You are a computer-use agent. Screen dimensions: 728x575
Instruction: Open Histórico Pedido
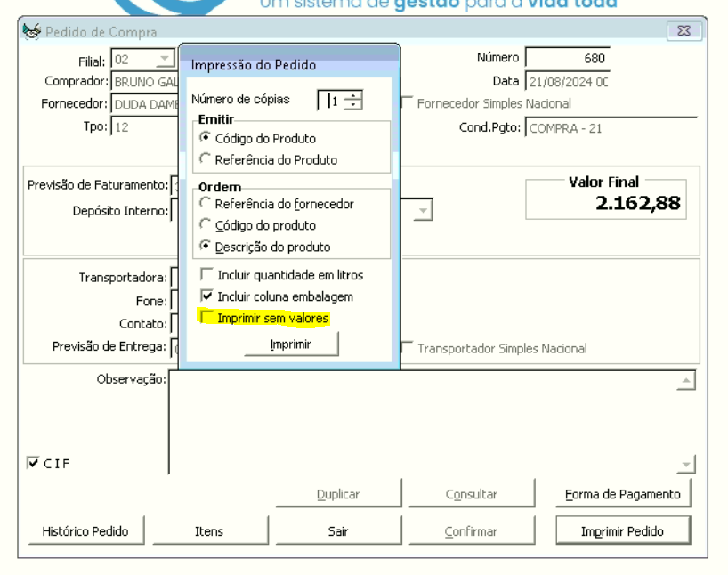point(85,531)
